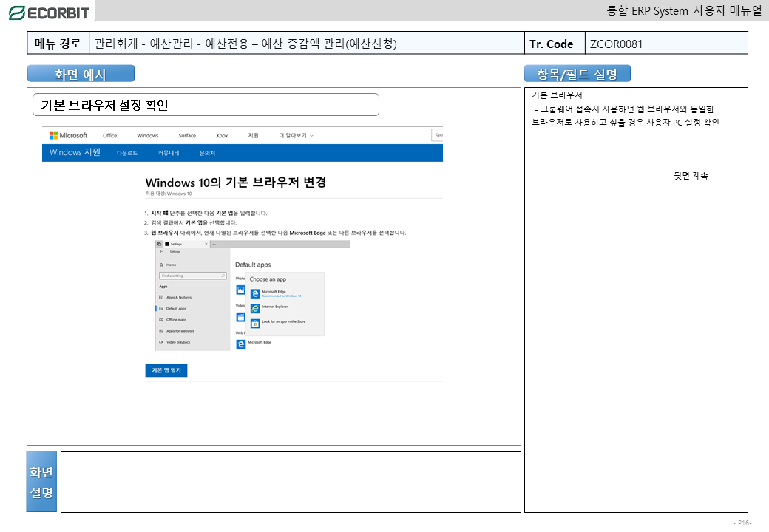Open the Office menu item
Viewport: 769px width, 532px height.
[109, 135]
